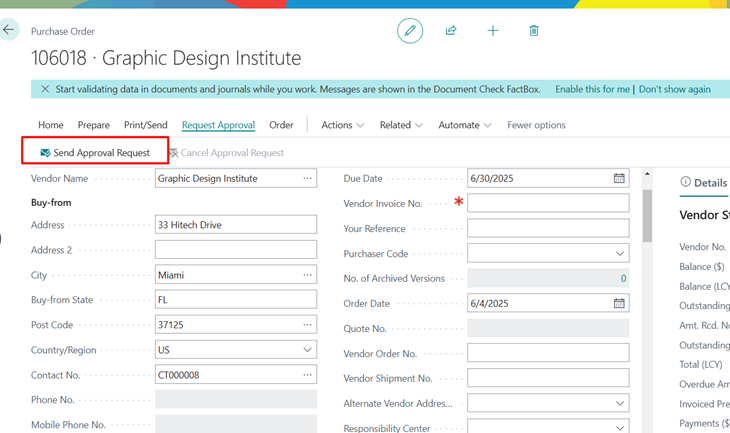Click the Vendor Shipment No. field
Screen dimensions: 730x433
click(x=548, y=378)
